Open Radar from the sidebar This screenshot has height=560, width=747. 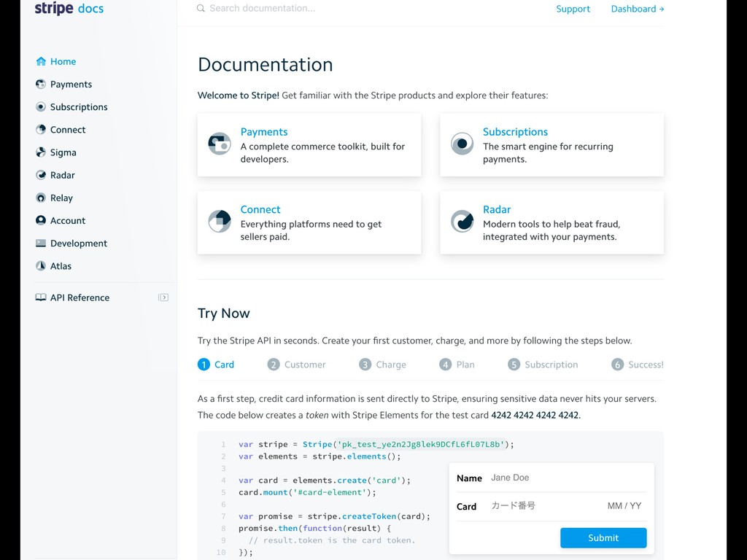[x=63, y=175]
